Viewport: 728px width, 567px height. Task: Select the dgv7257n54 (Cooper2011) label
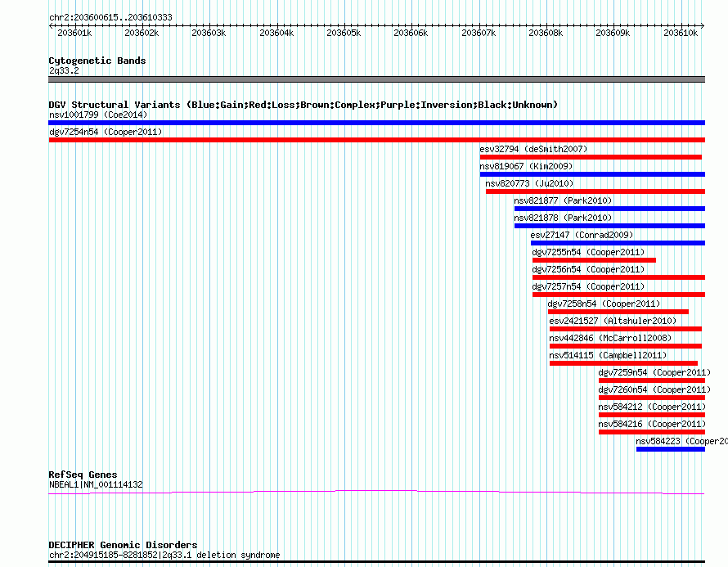point(588,286)
